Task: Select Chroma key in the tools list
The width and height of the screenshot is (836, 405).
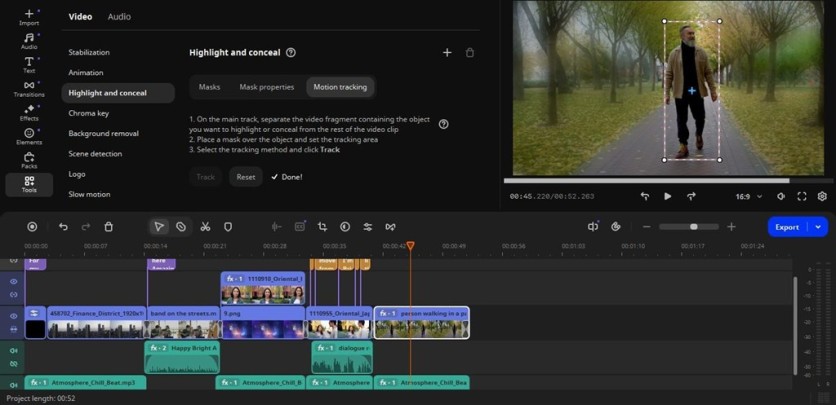Action: click(89, 113)
